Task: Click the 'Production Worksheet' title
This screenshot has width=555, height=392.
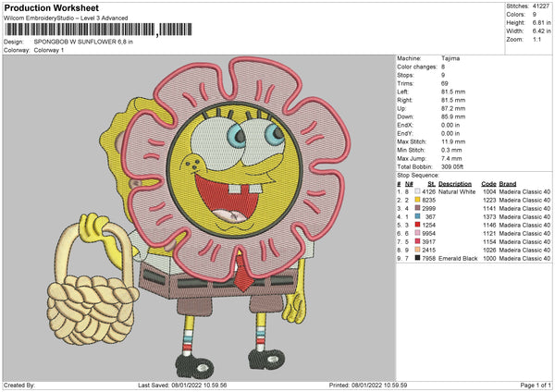Action: [52, 7]
